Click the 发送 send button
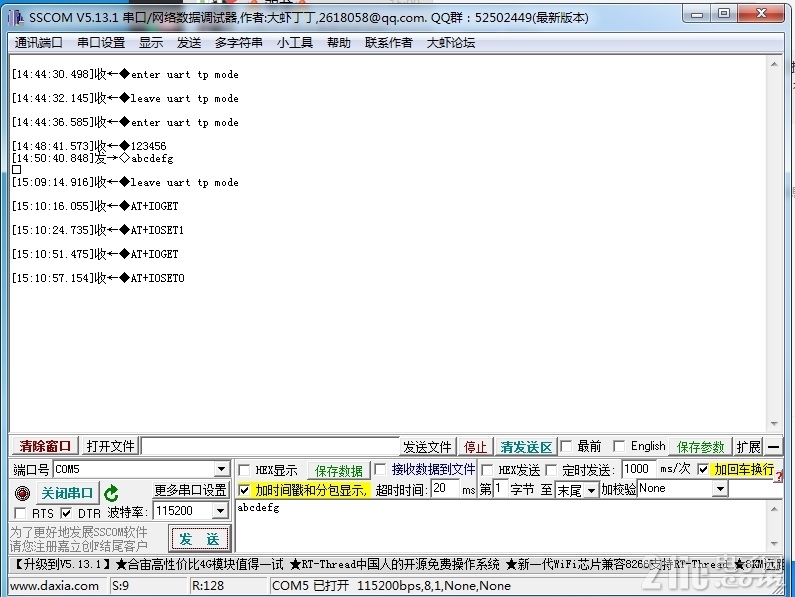The height and width of the screenshot is (597, 795). point(199,539)
